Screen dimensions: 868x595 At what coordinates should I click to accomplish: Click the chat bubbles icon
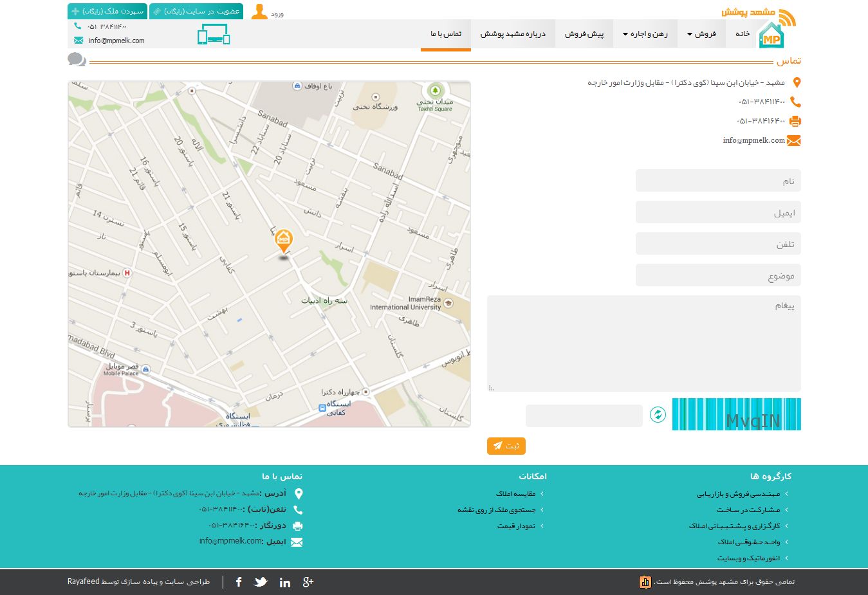point(77,60)
